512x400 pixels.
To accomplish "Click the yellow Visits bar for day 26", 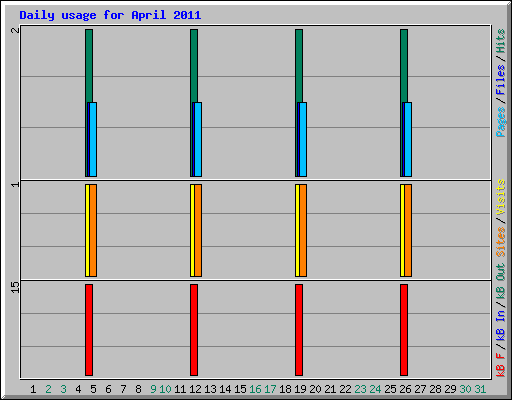I will 402,230.
